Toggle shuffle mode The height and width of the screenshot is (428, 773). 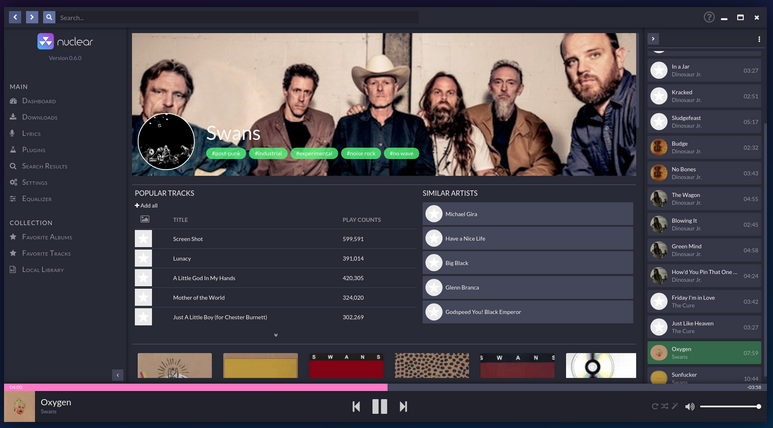point(665,406)
